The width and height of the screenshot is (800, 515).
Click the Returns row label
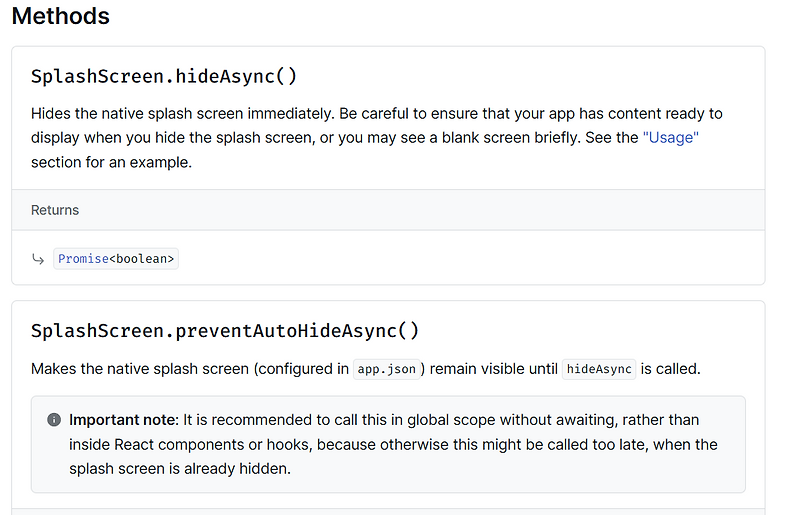pyautogui.click(x=55, y=210)
